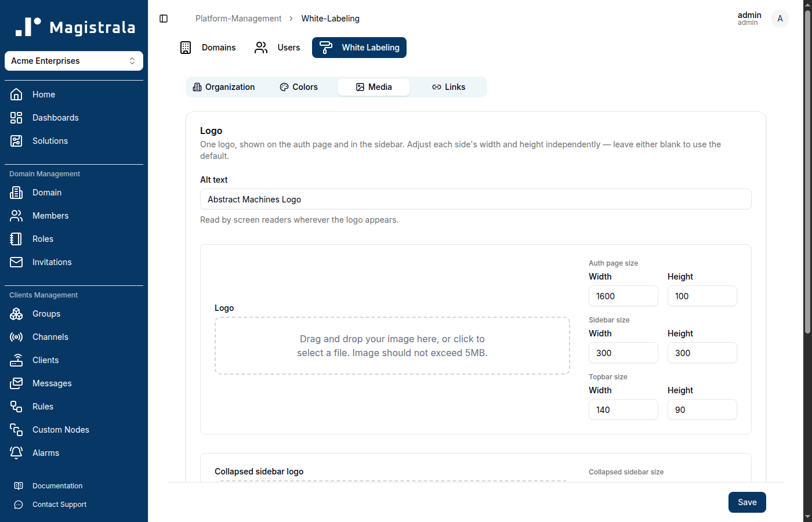Open the Alarms page link
The image size is (812, 522).
click(46, 453)
